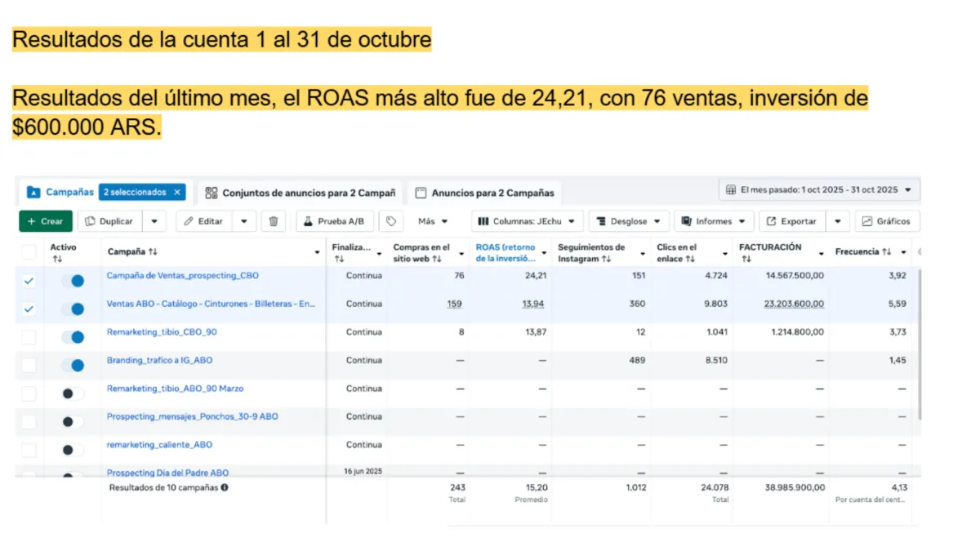The image size is (980, 551).
Task: Click the ROAS value 24,21
Action: click(x=536, y=276)
